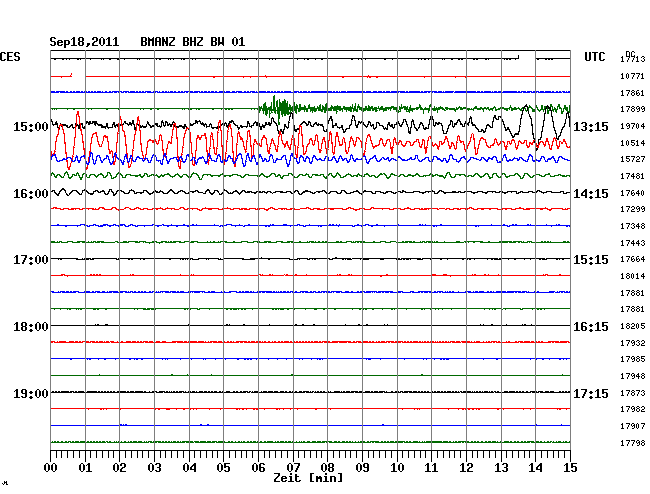Viewport: 650px width, 494px height.
Task: Click the 15:15 UTC time label
Action: 591,260
